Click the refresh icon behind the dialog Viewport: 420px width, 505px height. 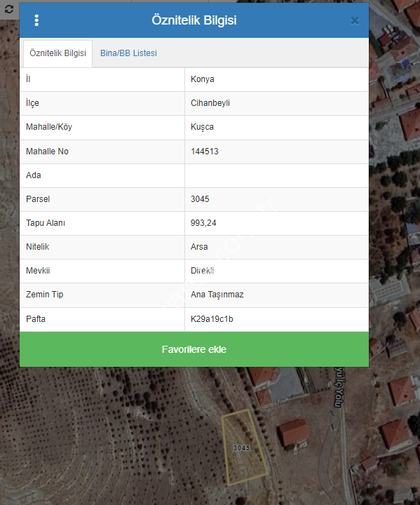(x=9, y=9)
